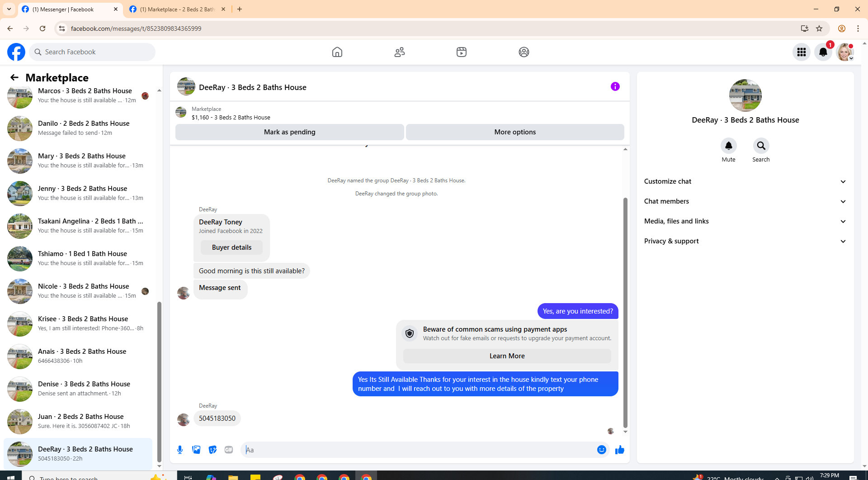
Task: Open Tsakani Angelina 2 Beds conversation
Action: point(78,226)
